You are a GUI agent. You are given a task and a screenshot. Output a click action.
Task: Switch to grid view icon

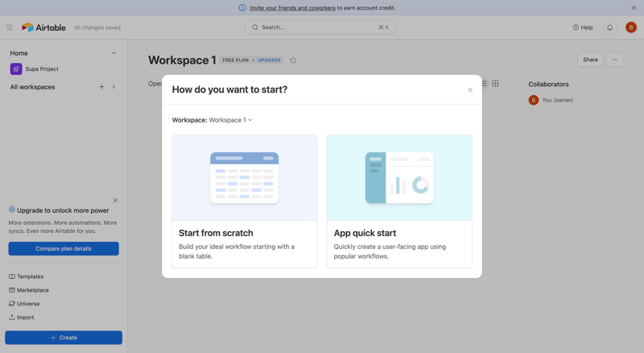[495, 84]
